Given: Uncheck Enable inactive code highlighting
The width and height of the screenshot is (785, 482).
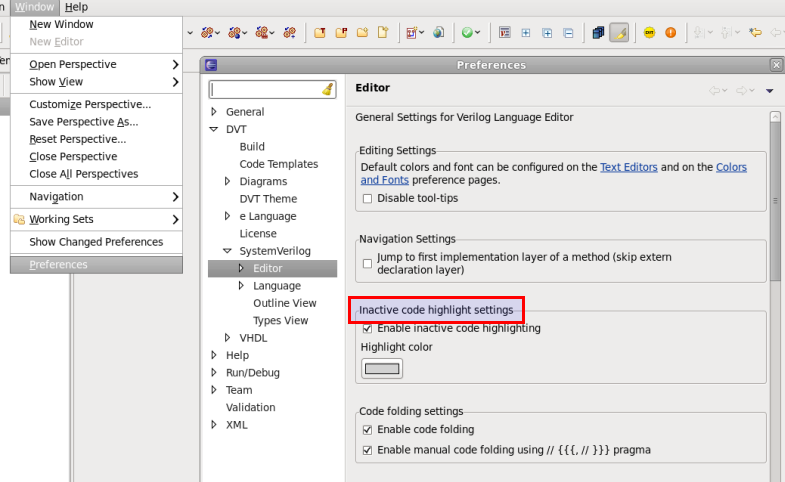Looking at the screenshot, I should (x=367, y=328).
